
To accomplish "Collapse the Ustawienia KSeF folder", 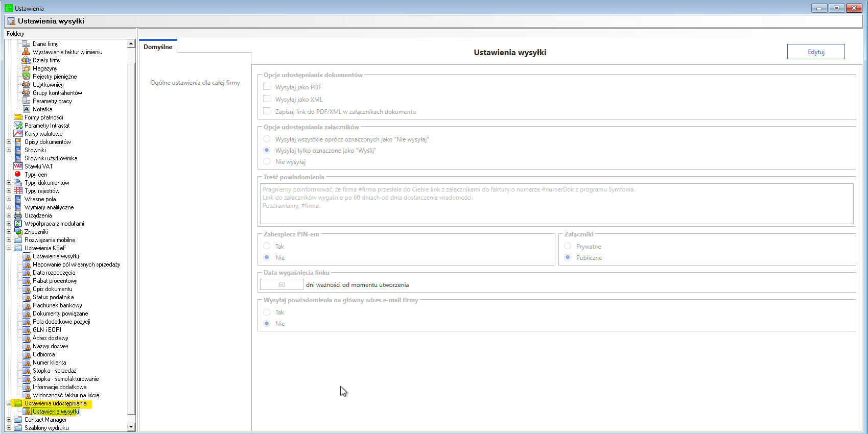I will 9,248.
